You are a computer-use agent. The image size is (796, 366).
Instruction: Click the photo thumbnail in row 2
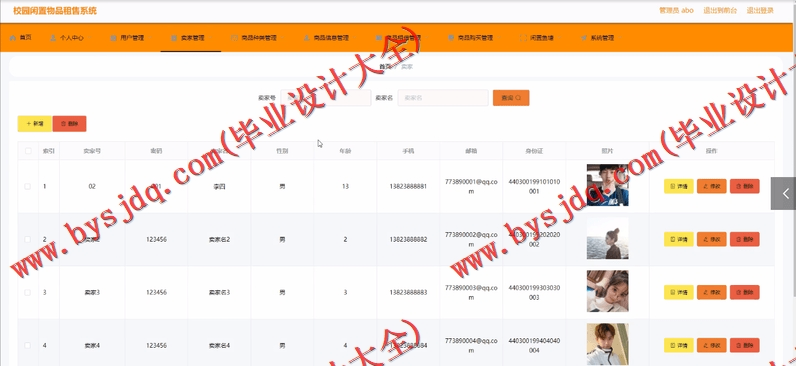(607, 238)
